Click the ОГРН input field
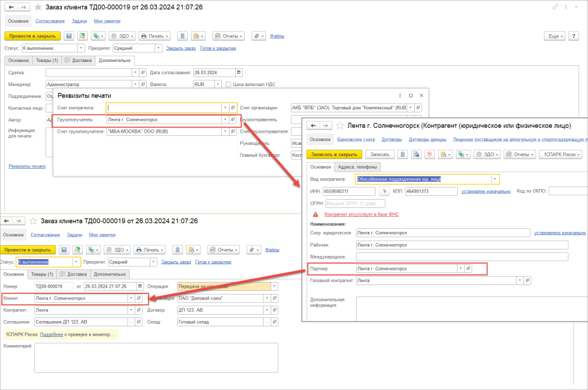Screen dimensions: 588x390 (355, 204)
